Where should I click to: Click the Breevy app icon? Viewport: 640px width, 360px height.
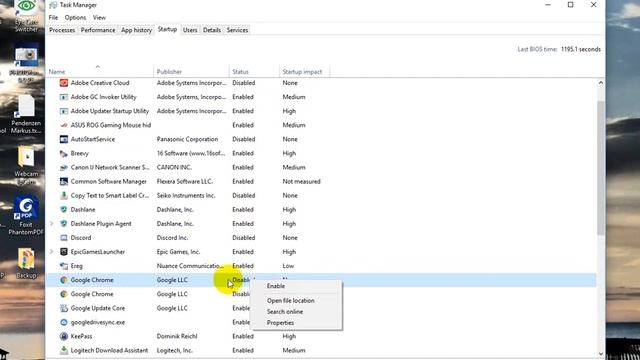[x=64, y=153]
